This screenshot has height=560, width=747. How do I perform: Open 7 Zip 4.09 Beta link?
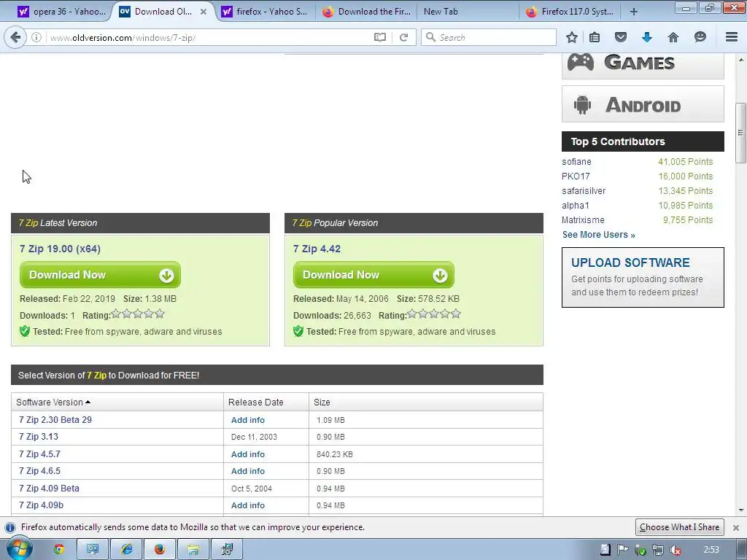(x=49, y=488)
